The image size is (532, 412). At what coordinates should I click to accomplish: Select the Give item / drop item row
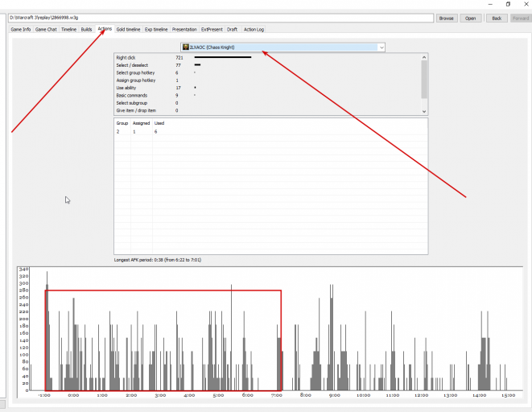pos(267,110)
